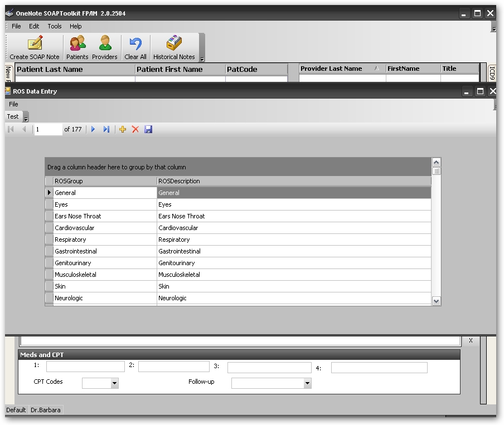Viewport: 504px width, 425px height.
Task: Click medication field 2
Action: pyautogui.click(x=174, y=366)
